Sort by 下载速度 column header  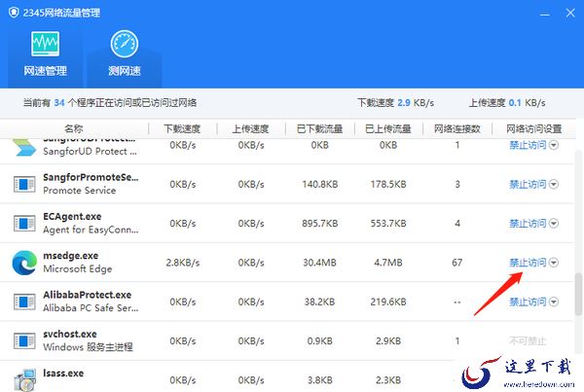click(183, 128)
